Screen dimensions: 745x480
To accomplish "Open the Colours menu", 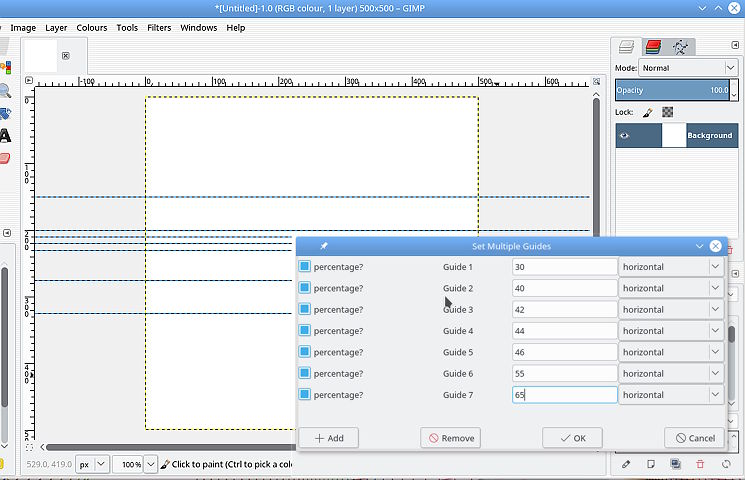I will pyautogui.click(x=92, y=28).
